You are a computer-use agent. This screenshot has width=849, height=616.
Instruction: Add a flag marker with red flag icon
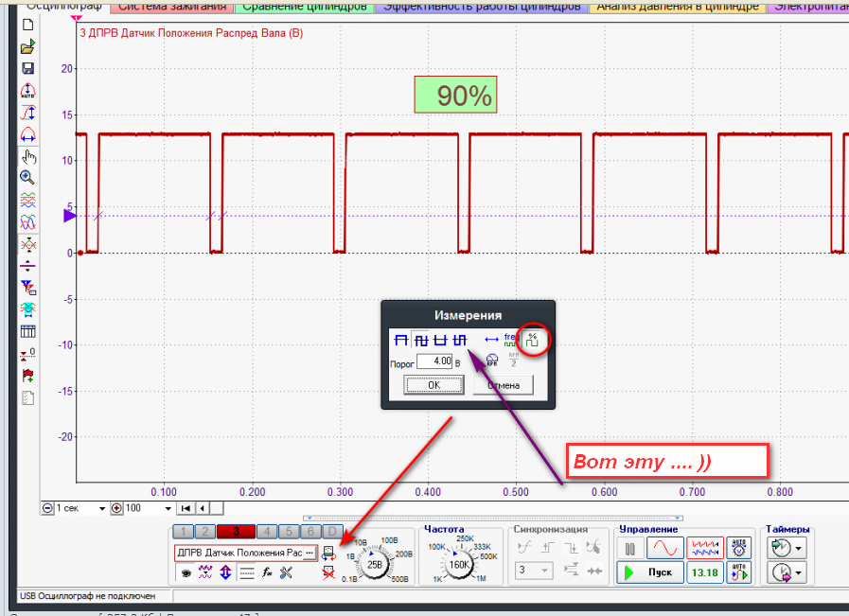28,375
